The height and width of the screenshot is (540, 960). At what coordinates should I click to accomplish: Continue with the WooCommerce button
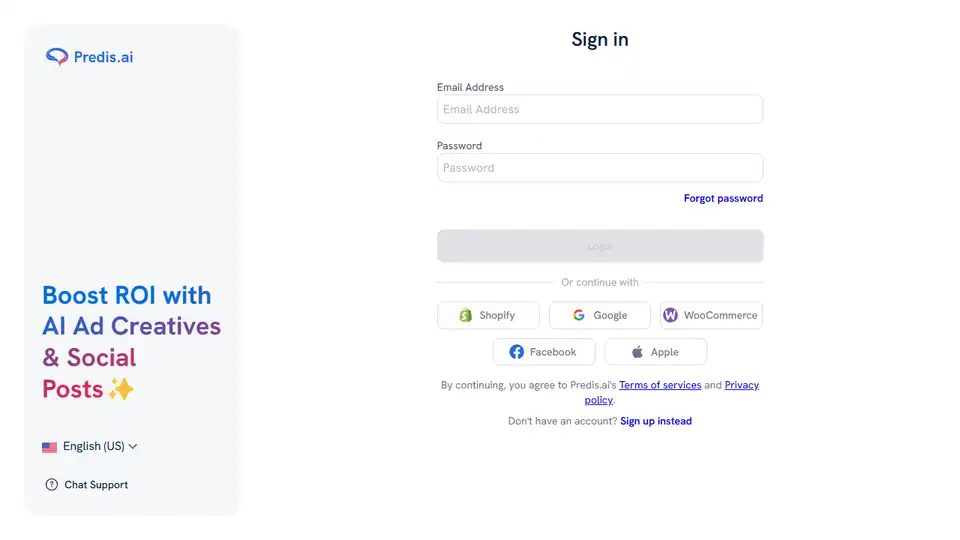point(711,315)
